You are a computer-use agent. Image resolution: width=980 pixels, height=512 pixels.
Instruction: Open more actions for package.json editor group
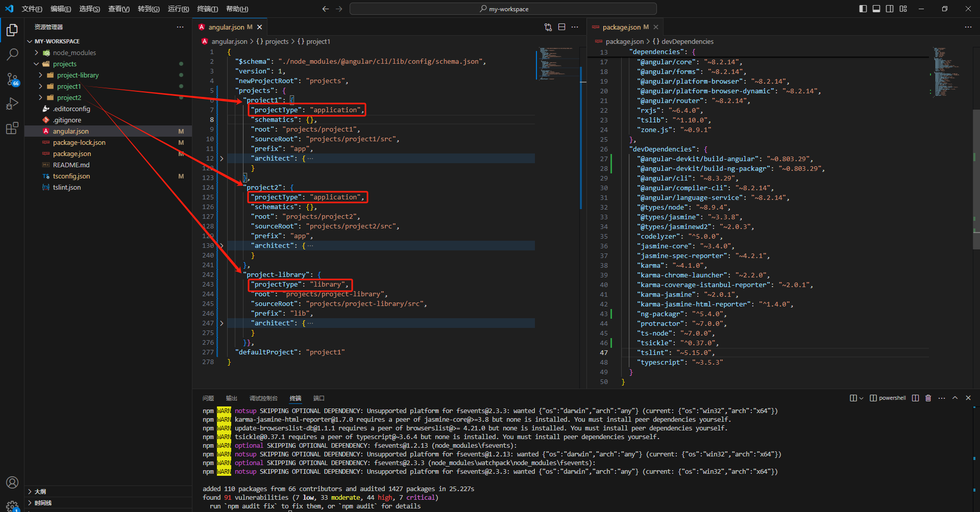pos(968,27)
